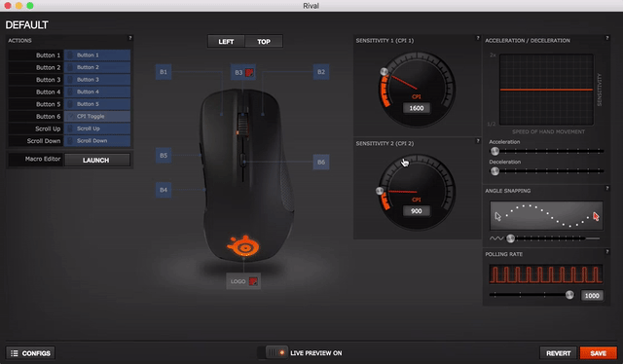
Task: Click the Deceleration slider handle
Action: click(495, 171)
